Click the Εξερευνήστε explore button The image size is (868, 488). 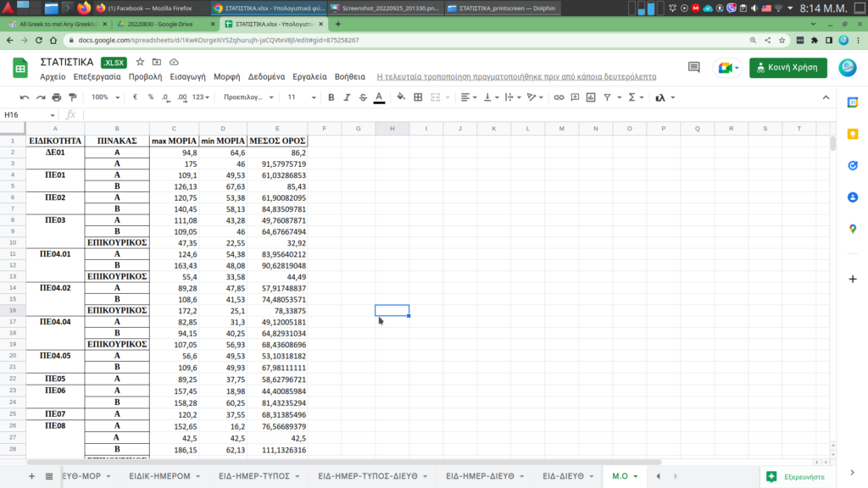[797, 477]
